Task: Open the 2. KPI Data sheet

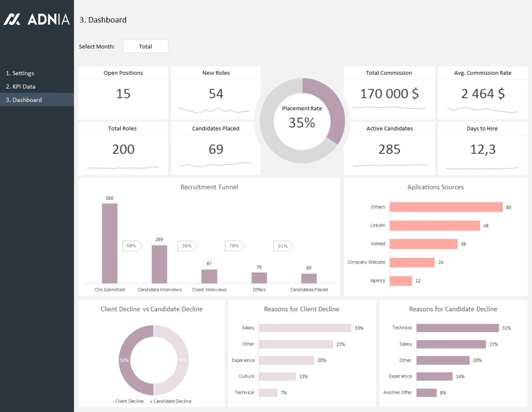Action: (x=20, y=86)
